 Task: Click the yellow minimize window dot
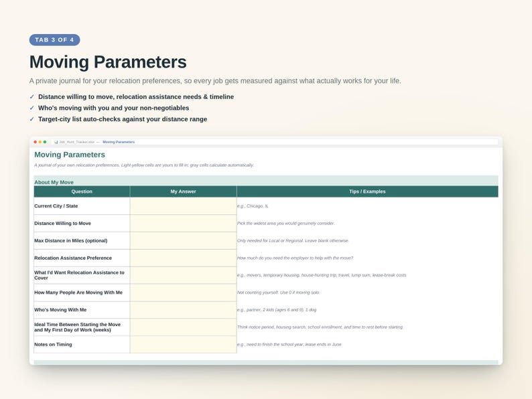(40, 142)
